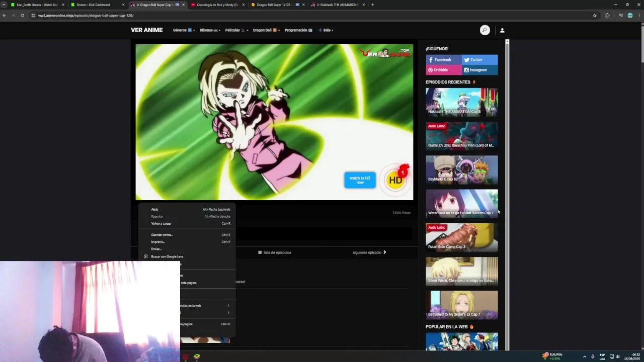
Task: Expand the Géneros dropdown menu
Action: click(184, 30)
